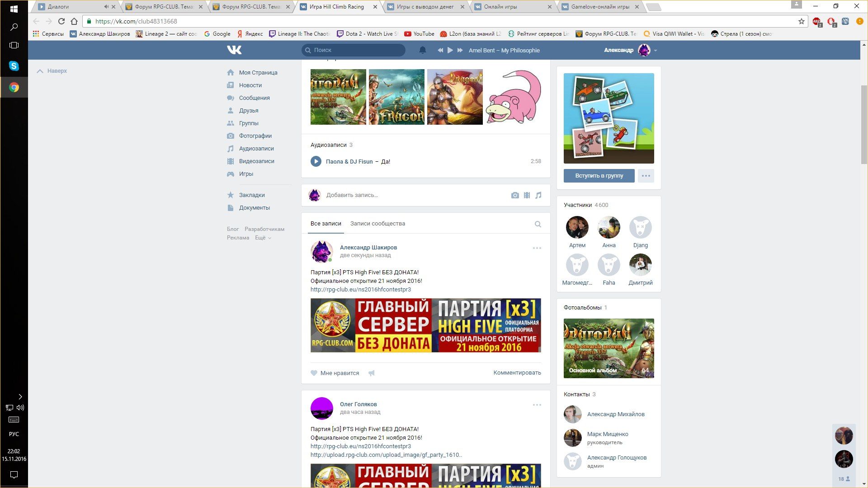Click the Chrome home button
This screenshot has width=868, height=488.
[x=74, y=21]
